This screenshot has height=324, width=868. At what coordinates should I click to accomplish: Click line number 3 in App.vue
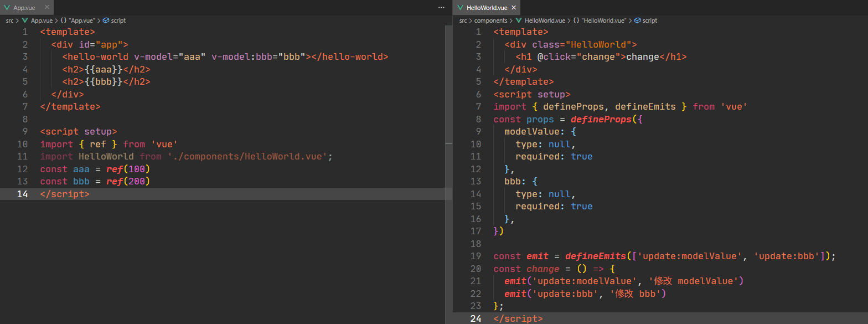(x=25, y=56)
